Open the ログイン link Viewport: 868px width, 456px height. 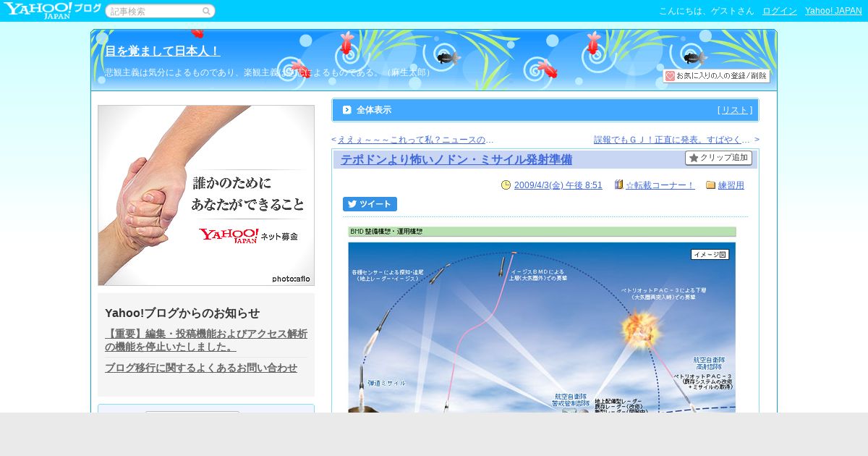pyautogui.click(x=780, y=11)
